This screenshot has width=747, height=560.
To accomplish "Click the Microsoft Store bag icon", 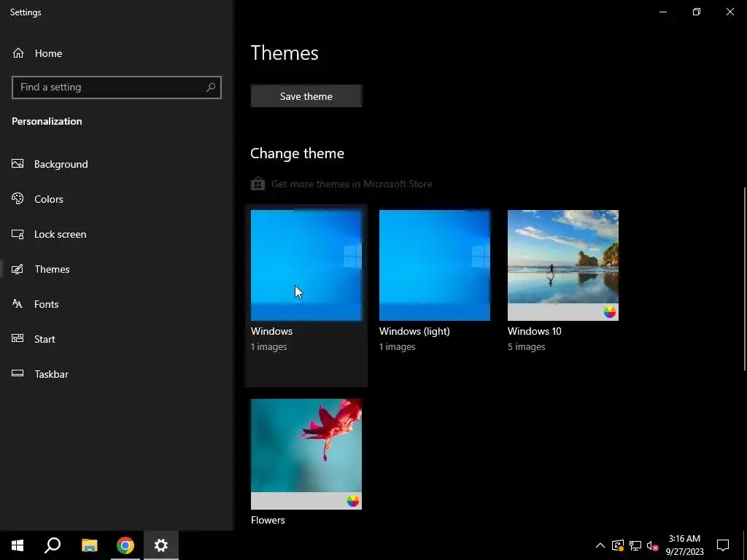I will tap(258, 184).
